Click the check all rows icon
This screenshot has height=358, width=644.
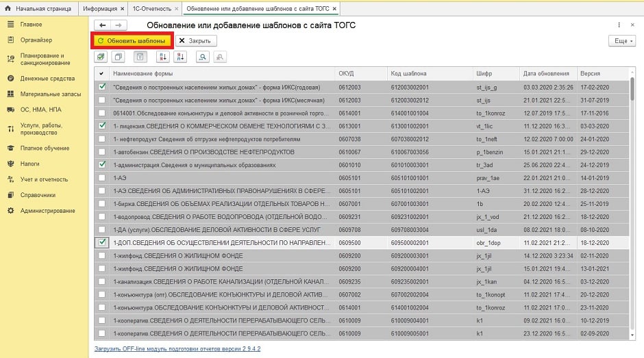101,57
